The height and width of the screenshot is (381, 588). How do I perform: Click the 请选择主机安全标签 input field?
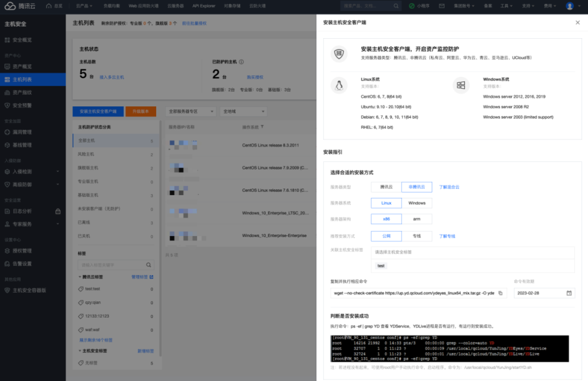click(473, 252)
